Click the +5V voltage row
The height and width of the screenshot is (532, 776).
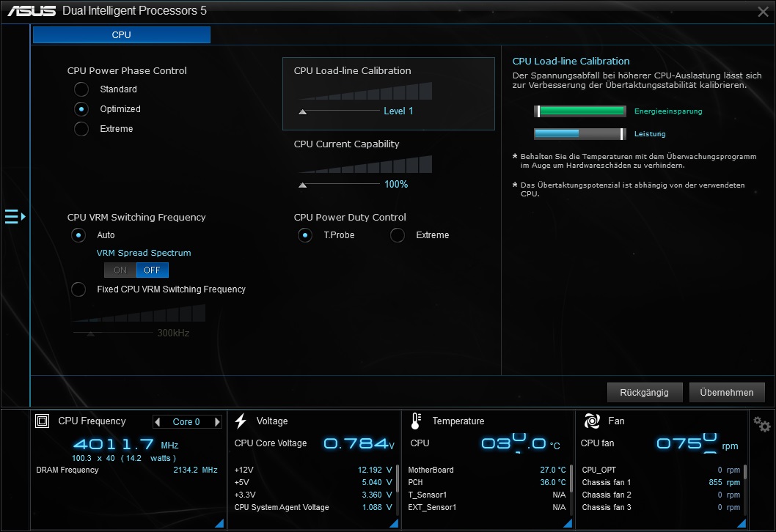pyautogui.click(x=312, y=482)
